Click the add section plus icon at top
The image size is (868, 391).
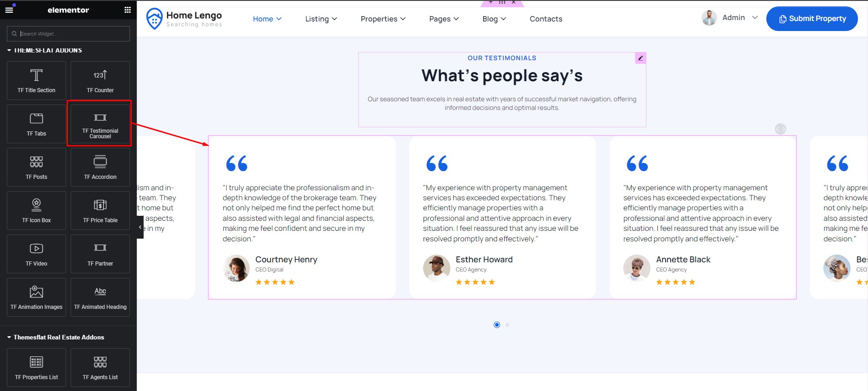click(491, 2)
